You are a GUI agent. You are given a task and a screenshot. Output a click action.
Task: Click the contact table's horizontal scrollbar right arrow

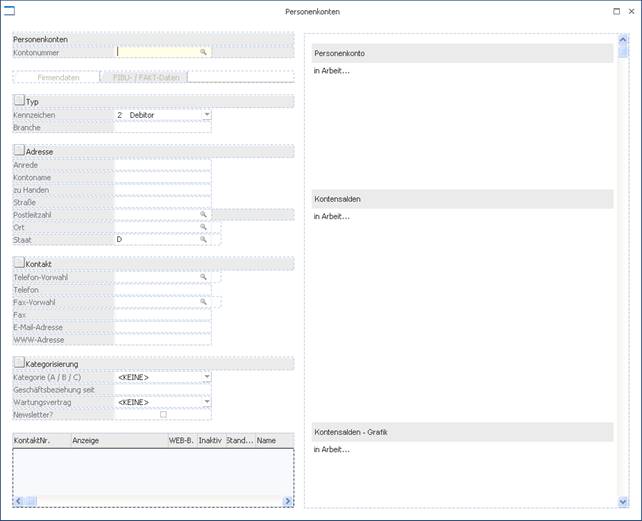click(x=287, y=501)
